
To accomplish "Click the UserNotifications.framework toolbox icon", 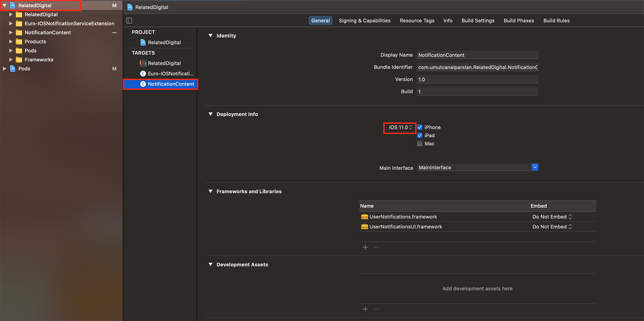I will (364, 217).
